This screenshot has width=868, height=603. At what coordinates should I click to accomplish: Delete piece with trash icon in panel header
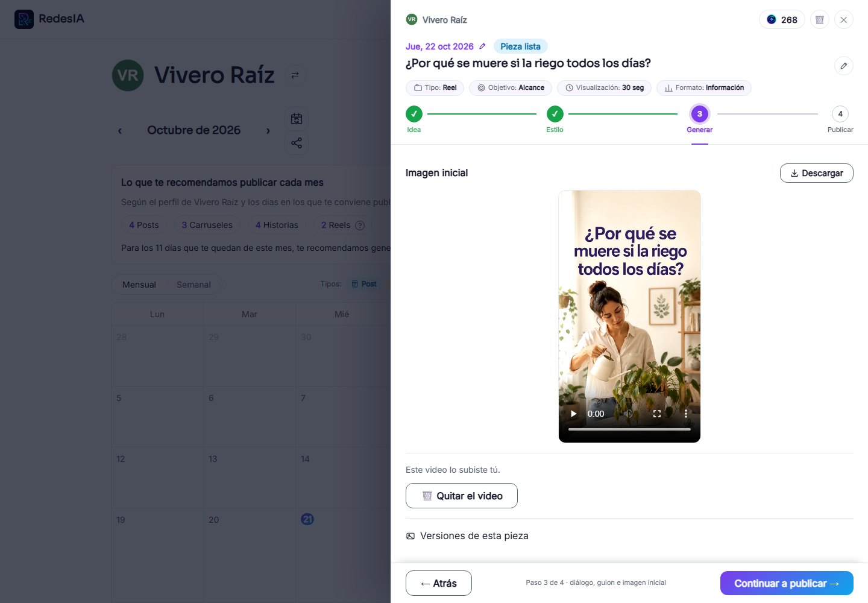820,20
